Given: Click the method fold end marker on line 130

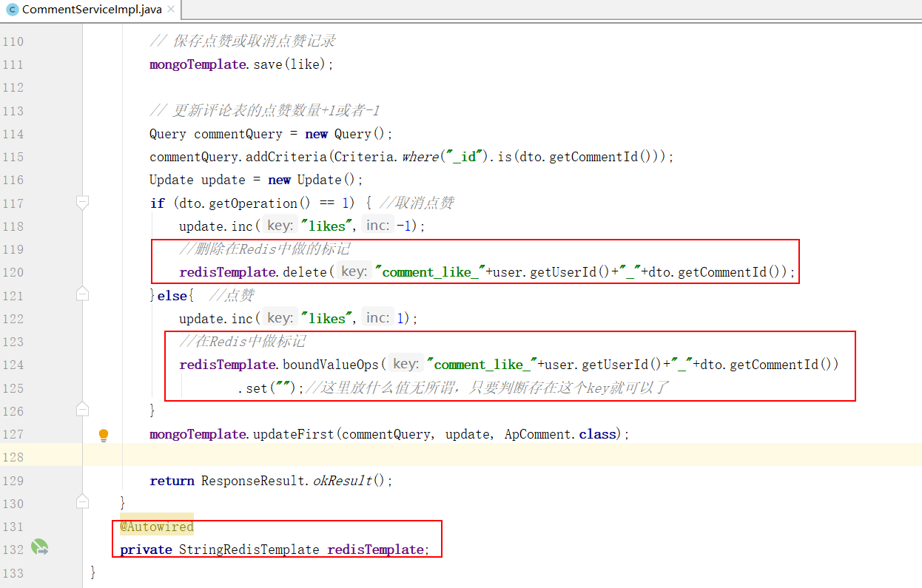Looking at the screenshot, I should [83, 502].
